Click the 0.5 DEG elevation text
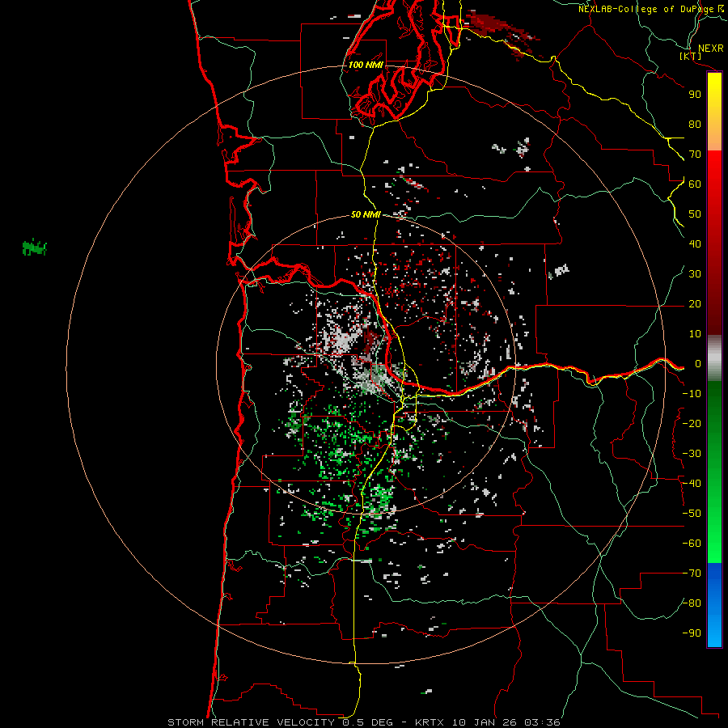 (x=368, y=722)
